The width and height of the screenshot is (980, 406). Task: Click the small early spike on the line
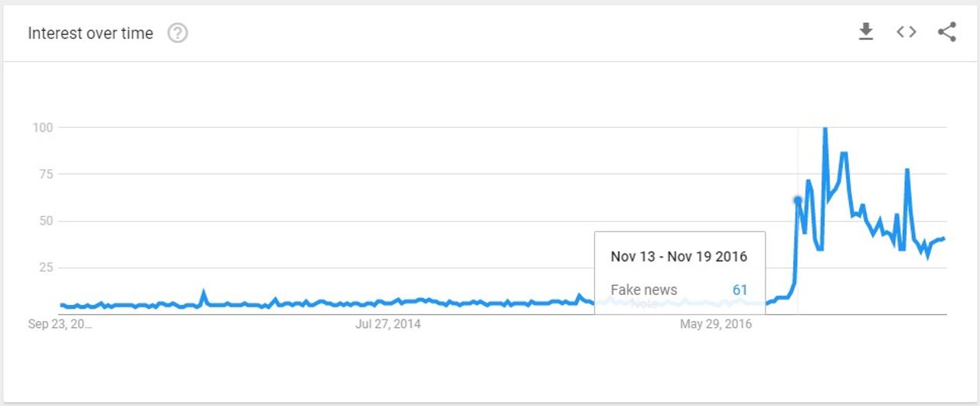203,292
